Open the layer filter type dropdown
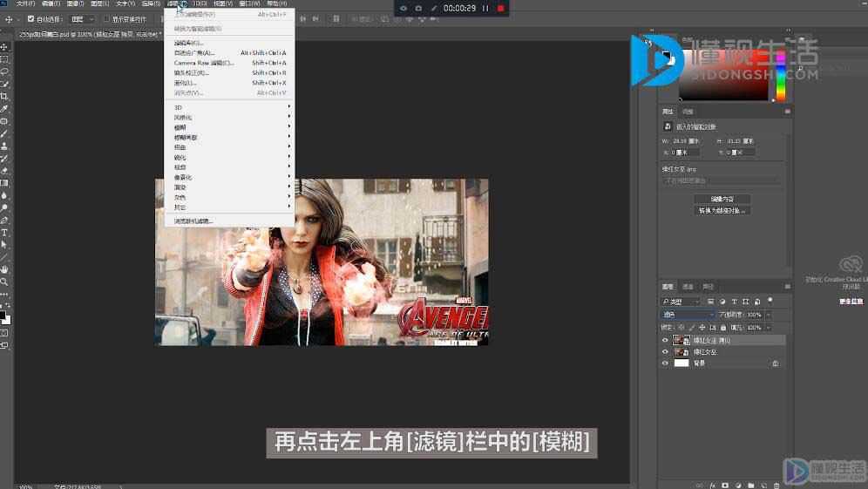 pyautogui.click(x=681, y=302)
